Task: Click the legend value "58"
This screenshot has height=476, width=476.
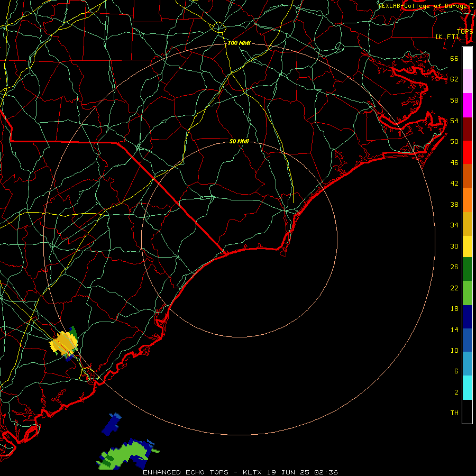Action: tap(454, 100)
